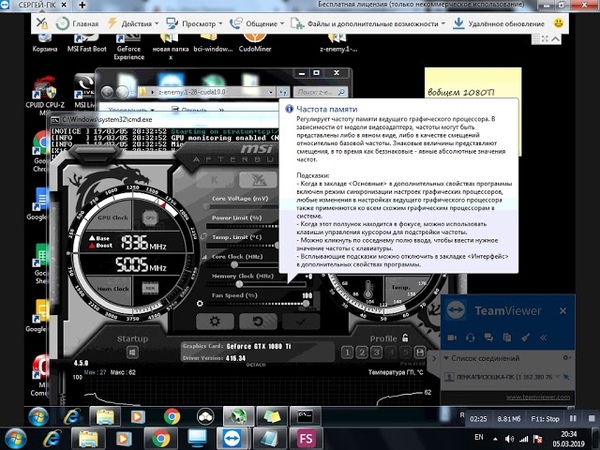Open the OC Scanner button beside K
The width and height of the screenshot is (600, 450).
tap(258, 180)
